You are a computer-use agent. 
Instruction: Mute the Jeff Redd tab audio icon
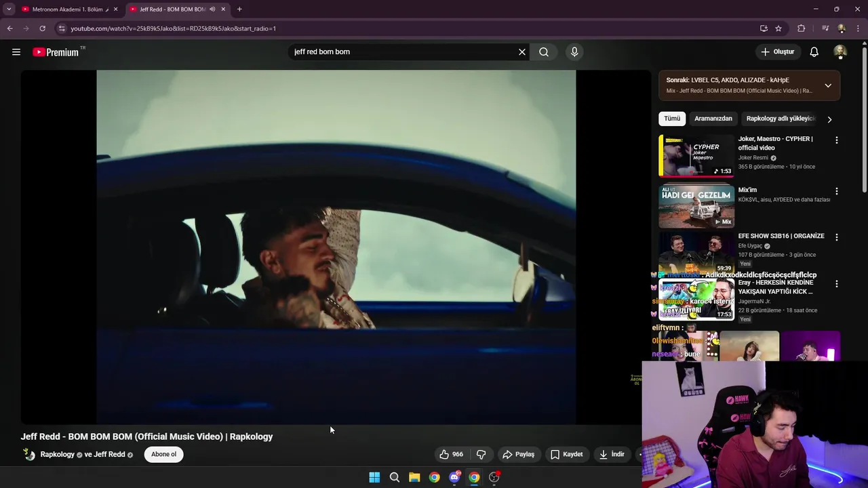[x=213, y=9]
